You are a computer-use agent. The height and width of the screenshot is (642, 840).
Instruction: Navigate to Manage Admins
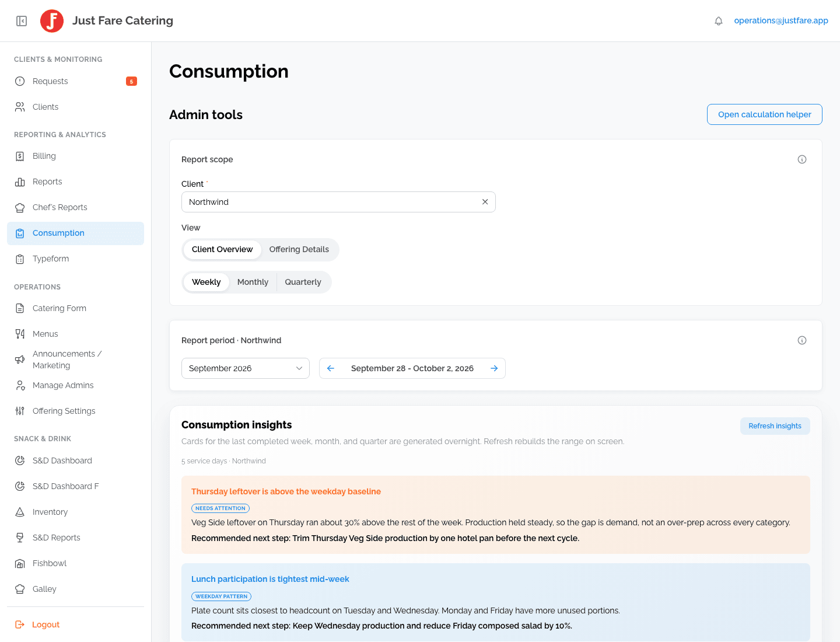coord(75,385)
